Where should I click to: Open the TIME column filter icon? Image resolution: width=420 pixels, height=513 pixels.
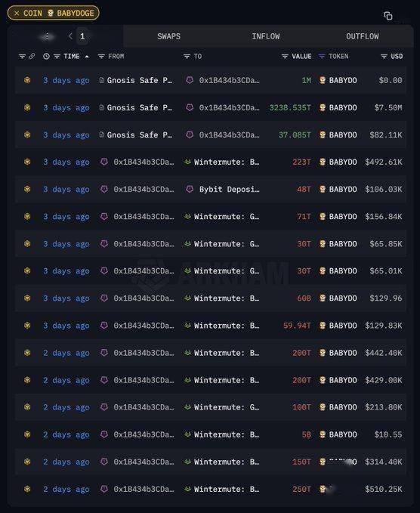(x=57, y=56)
